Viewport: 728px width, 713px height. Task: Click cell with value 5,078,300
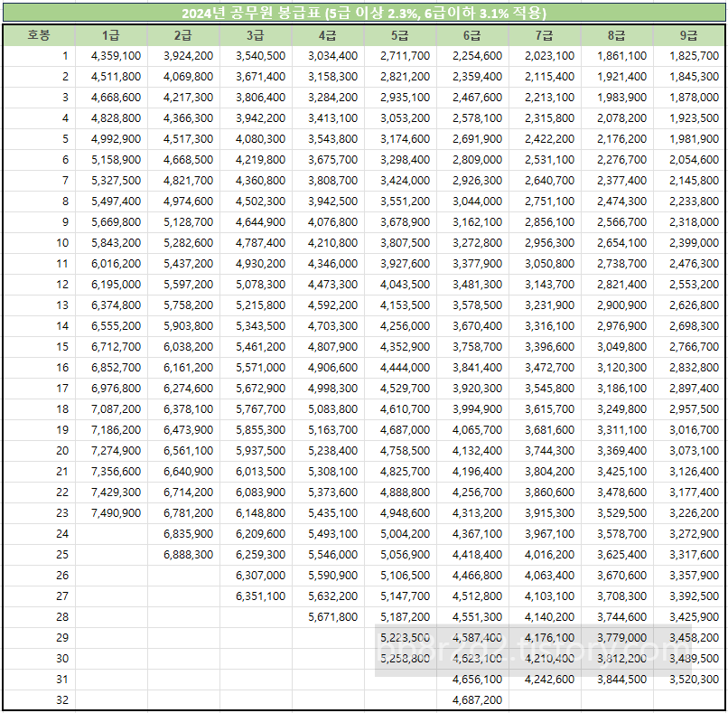[x=256, y=285]
